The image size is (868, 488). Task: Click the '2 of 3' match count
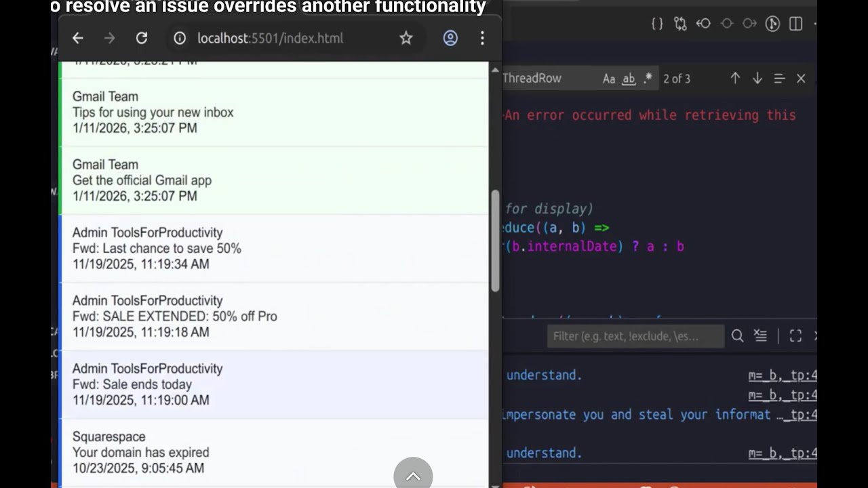point(677,79)
